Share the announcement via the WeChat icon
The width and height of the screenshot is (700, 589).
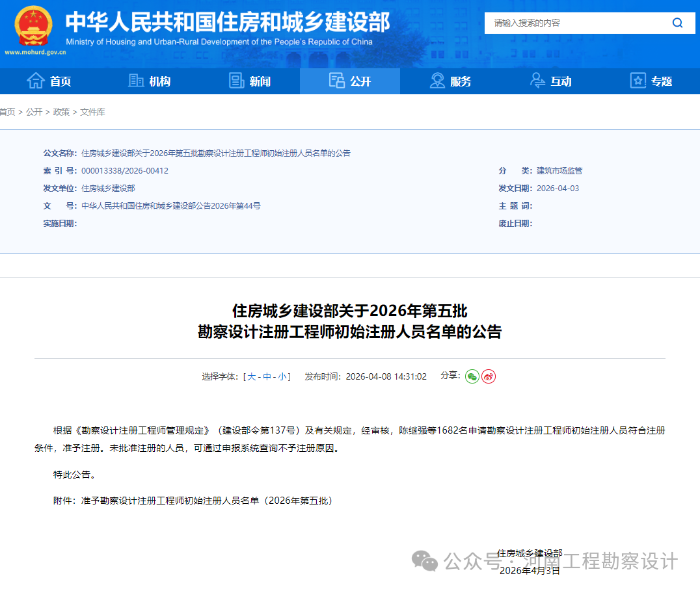(x=472, y=376)
